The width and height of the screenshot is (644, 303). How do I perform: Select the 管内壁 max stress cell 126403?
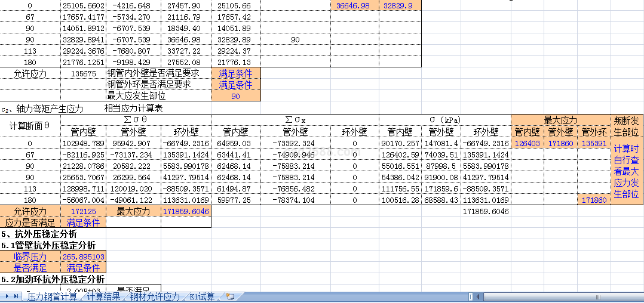(527, 143)
